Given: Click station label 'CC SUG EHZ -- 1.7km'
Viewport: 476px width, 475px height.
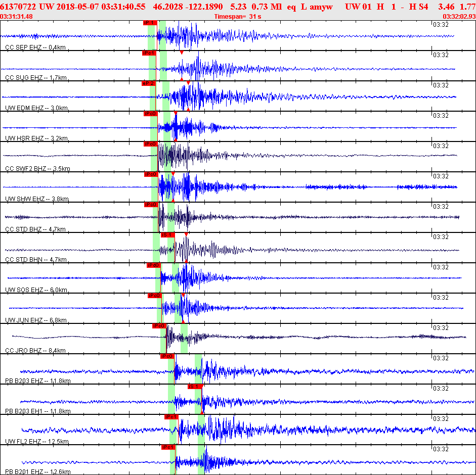Looking at the screenshot, I should 36,78.
